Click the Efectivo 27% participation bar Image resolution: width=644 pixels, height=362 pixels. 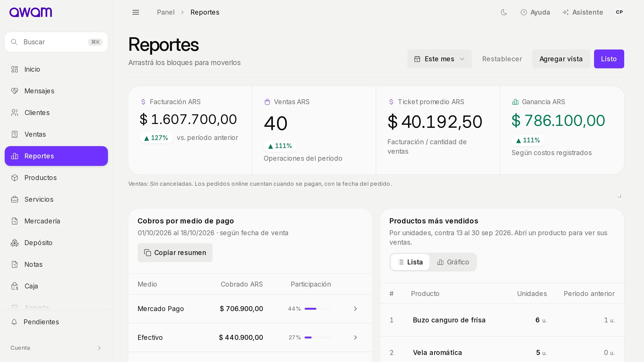click(x=318, y=337)
